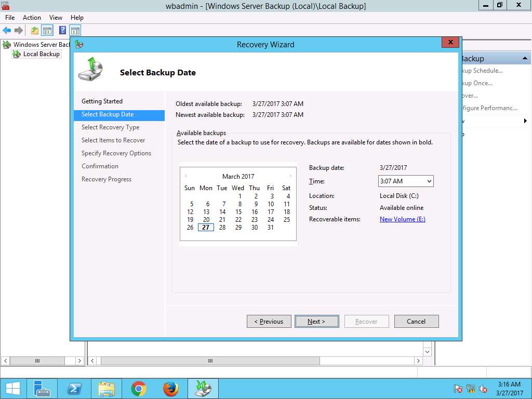This screenshot has height=399, width=532.
Task: Click the Cancel button
Action: [x=416, y=321]
